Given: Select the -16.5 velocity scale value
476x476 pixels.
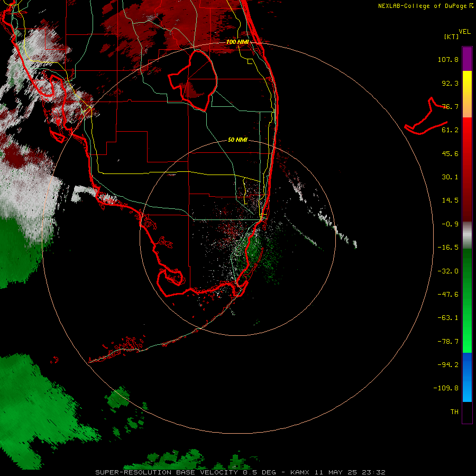Looking at the screenshot, I should 448,248.
